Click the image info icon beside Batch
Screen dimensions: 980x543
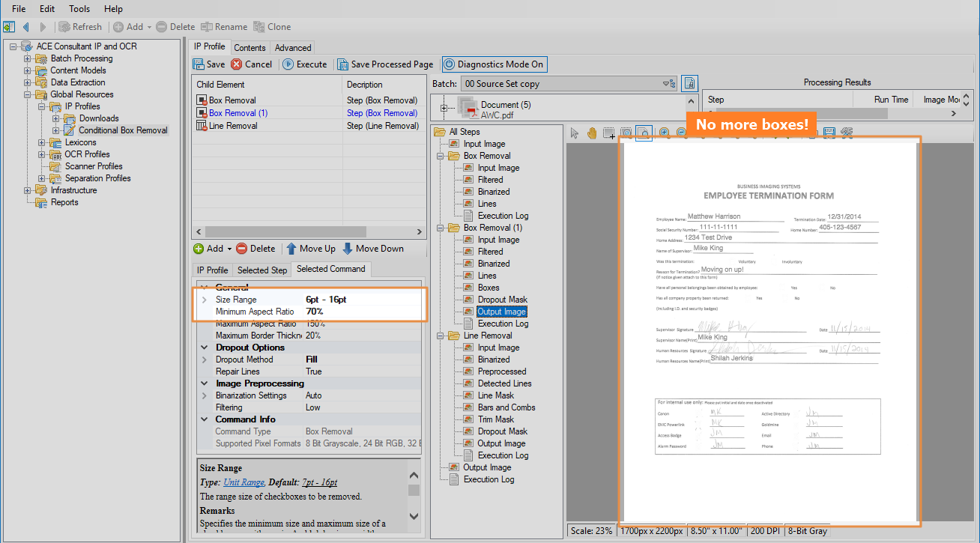690,83
